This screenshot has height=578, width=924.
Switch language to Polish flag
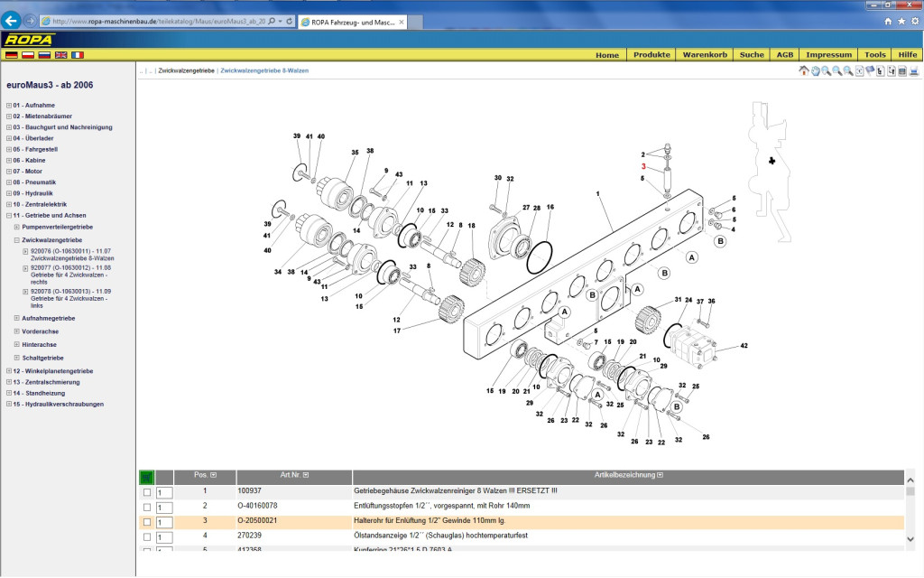(x=28, y=55)
